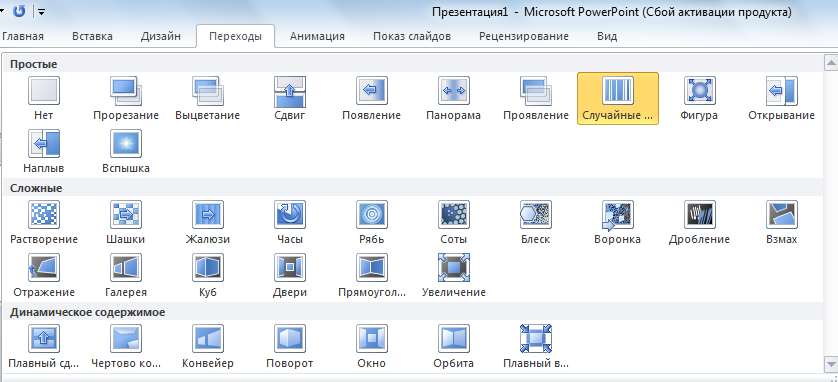The image size is (838, 382).
Task: Choose the Куб transition
Action: [x=207, y=276]
